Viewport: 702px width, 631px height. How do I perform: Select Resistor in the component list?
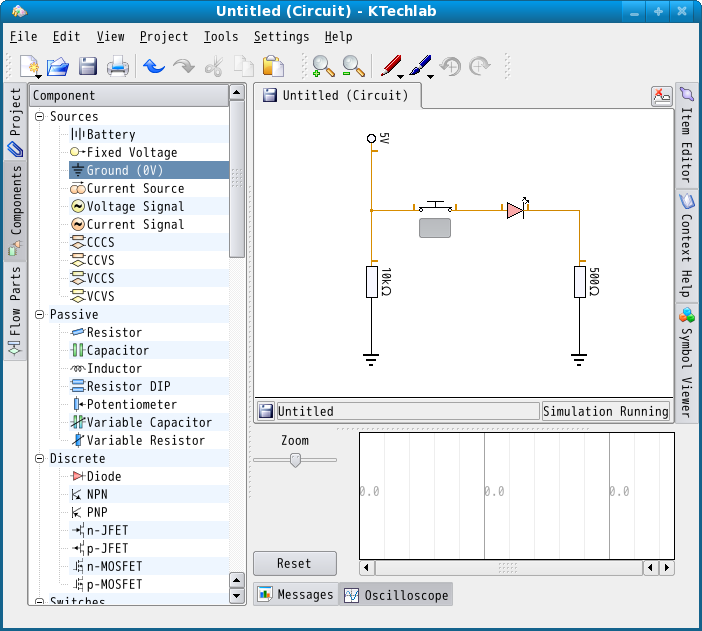[x=113, y=333]
